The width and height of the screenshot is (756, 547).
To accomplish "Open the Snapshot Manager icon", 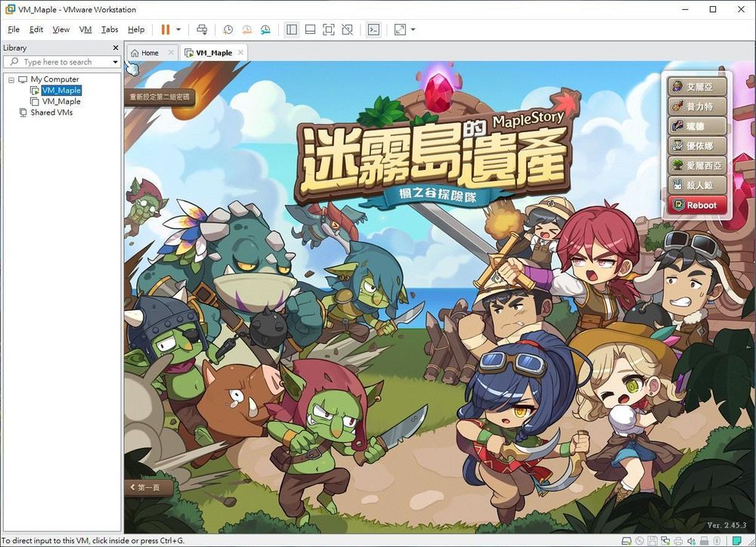I will click(266, 29).
